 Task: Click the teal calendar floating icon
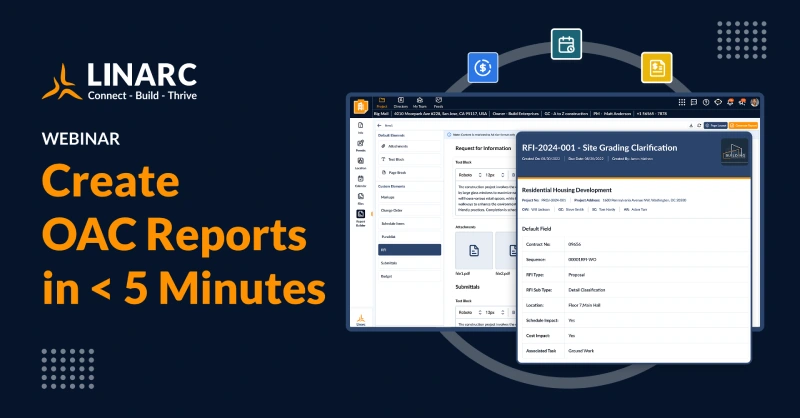[566, 44]
